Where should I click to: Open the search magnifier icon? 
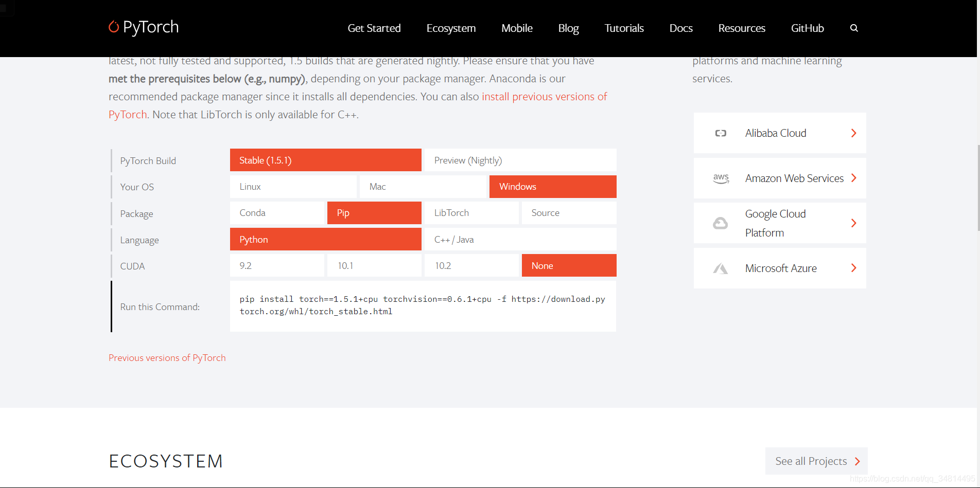[854, 28]
